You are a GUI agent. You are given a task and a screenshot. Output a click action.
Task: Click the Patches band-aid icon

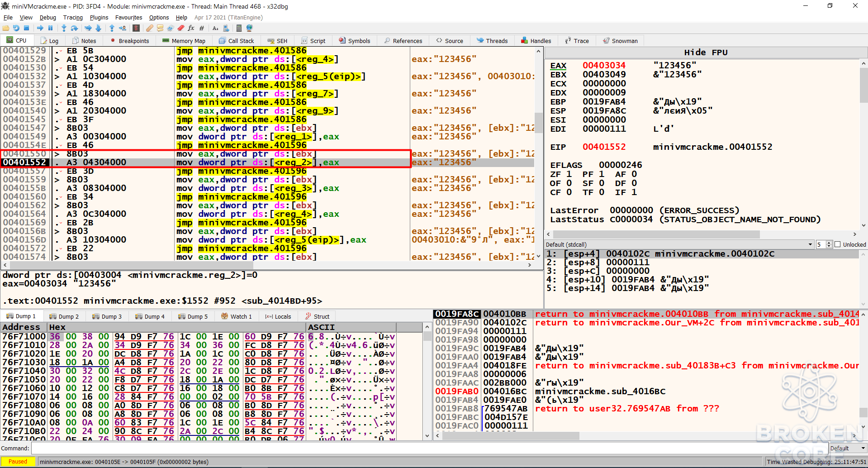[x=149, y=28]
